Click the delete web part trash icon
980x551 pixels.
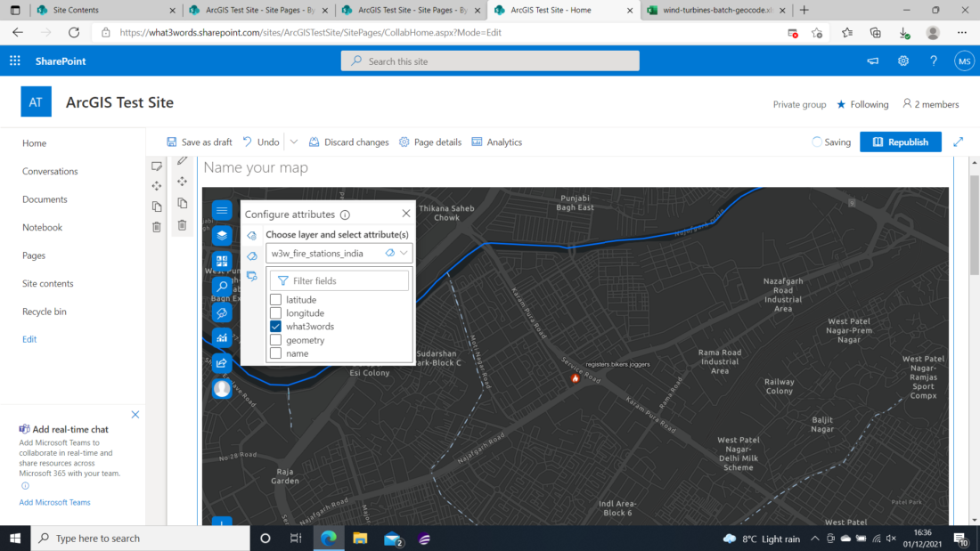(x=182, y=225)
